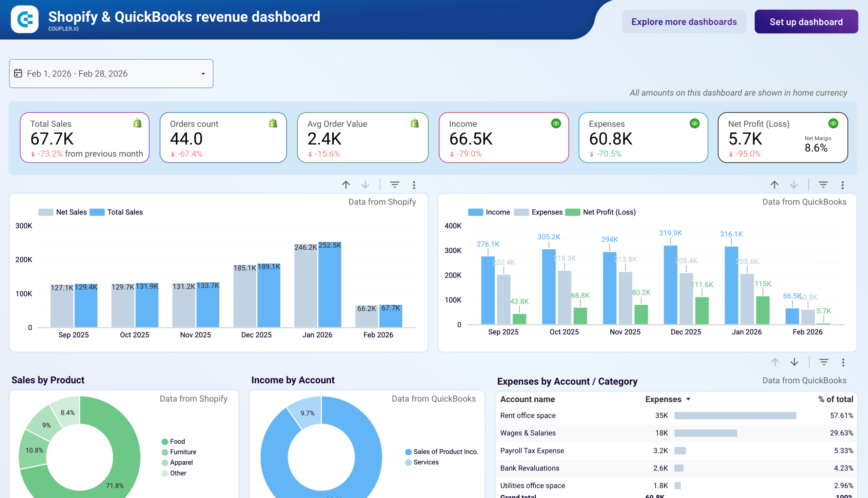
Task: Click the QuickBooks icon on the Income card
Action: click(x=556, y=123)
